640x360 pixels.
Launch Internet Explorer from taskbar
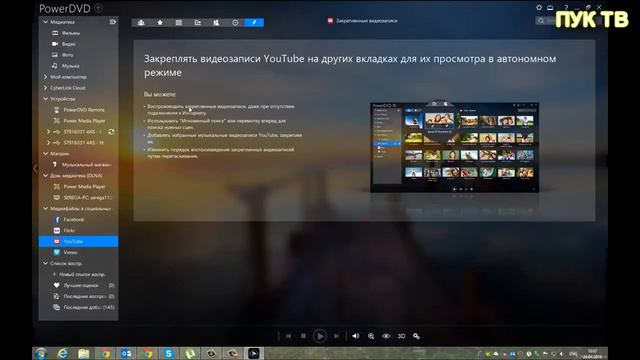tap(62, 353)
